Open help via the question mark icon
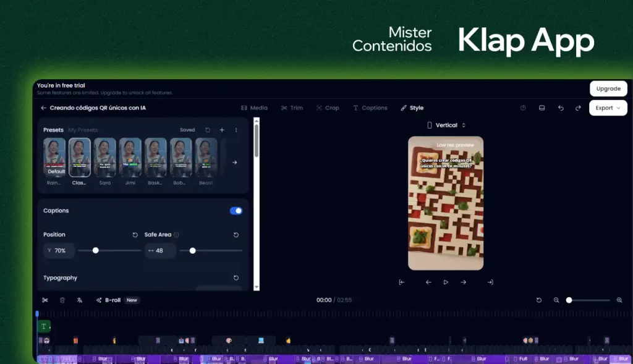The image size is (633, 364). click(522, 108)
